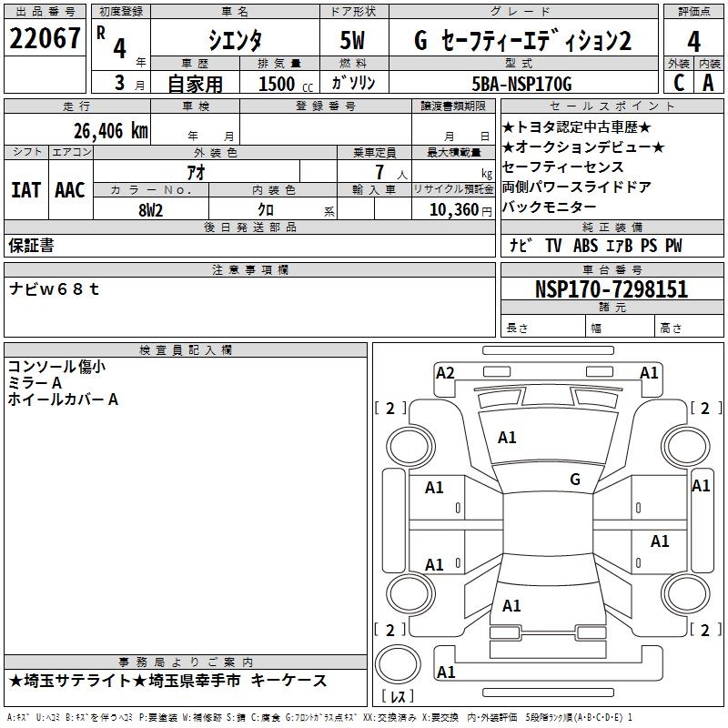The width and height of the screenshot is (728, 728).
Task: Click the displacement value 1500 cc
Action: click(x=286, y=84)
